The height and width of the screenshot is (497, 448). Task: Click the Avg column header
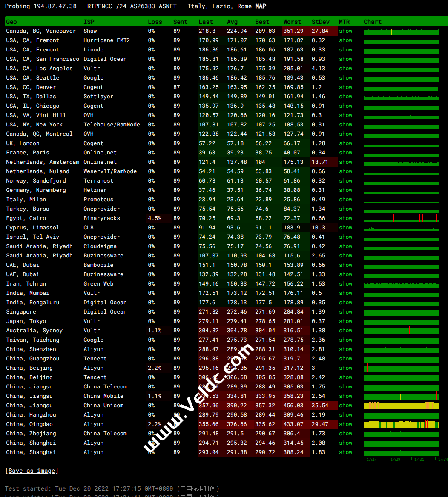tap(232, 22)
